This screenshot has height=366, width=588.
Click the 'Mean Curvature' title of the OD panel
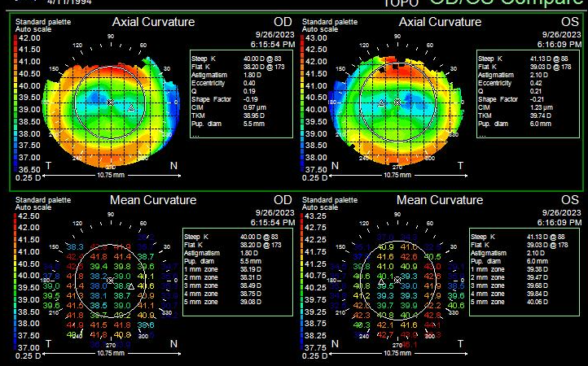point(153,200)
